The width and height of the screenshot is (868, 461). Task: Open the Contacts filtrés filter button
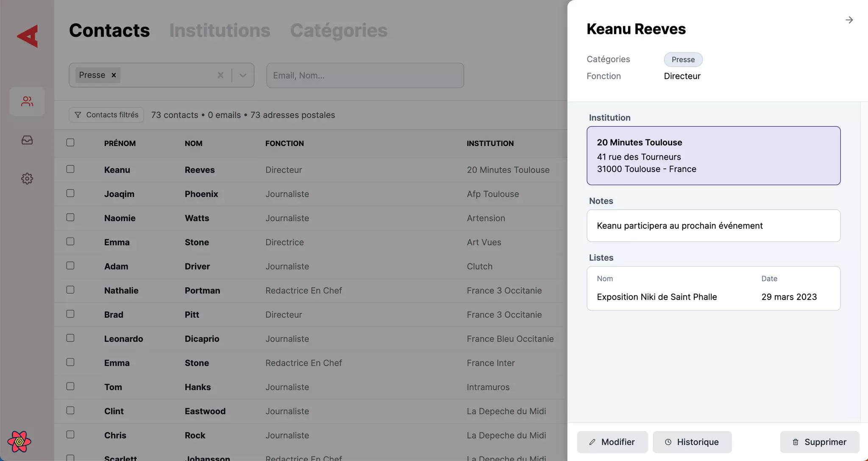click(x=106, y=115)
